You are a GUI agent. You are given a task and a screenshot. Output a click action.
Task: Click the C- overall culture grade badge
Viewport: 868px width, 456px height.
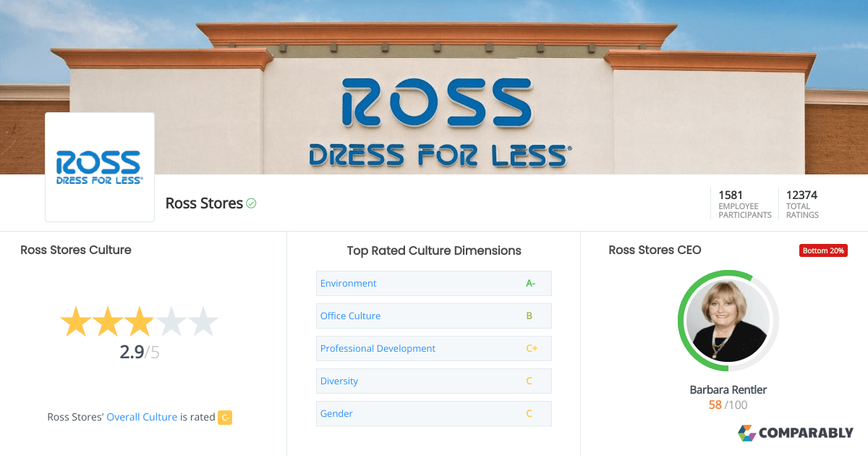tap(225, 417)
